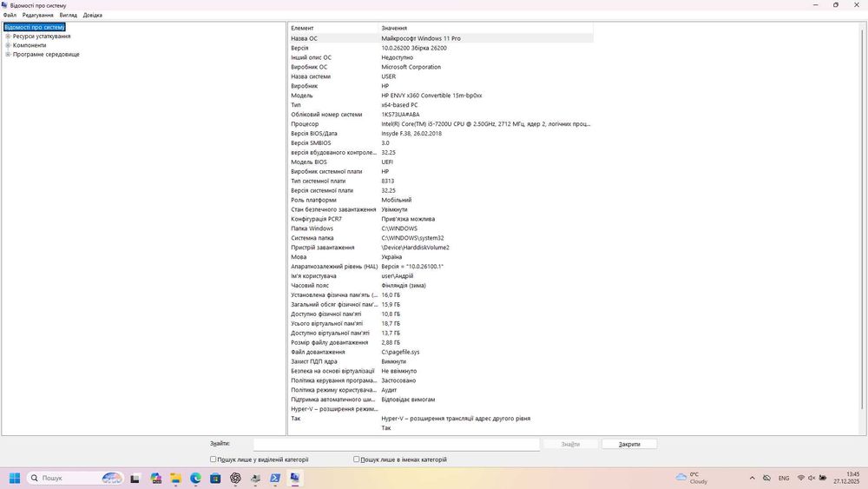The height and width of the screenshot is (489, 868).
Task: Open Microsoft Edge from taskbar
Action: click(195, 478)
